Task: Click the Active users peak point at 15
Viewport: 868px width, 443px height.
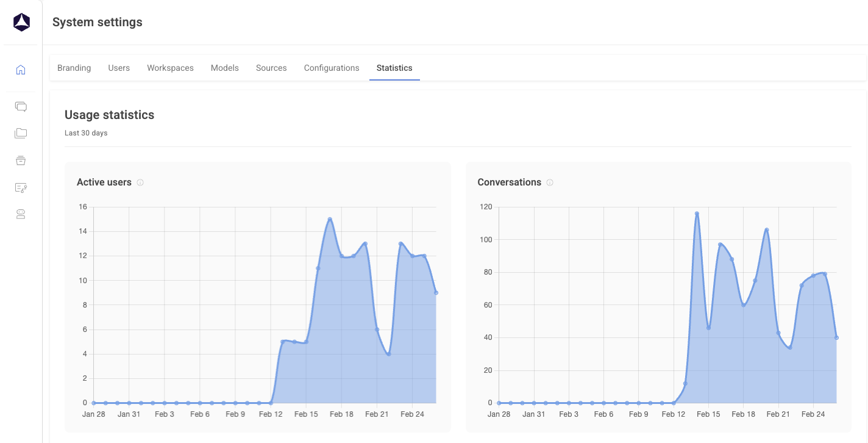Action: tap(330, 219)
